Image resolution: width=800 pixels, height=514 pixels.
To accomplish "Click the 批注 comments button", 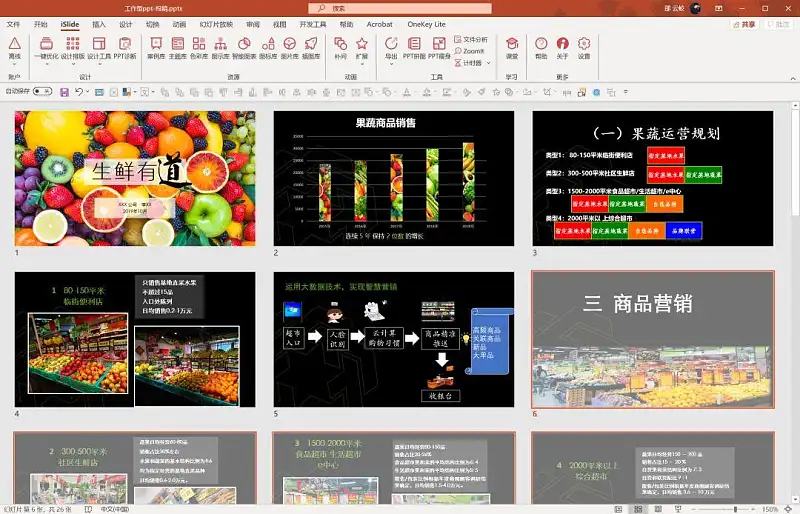I will pyautogui.click(x=779, y=25).
